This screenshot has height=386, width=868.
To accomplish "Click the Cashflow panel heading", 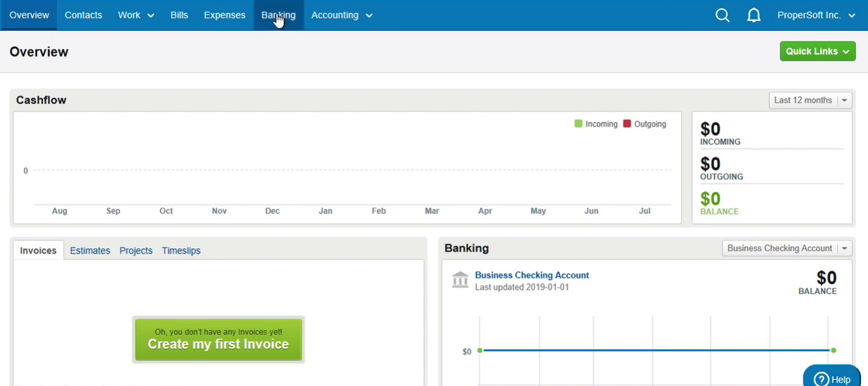I will click(41, 100).
